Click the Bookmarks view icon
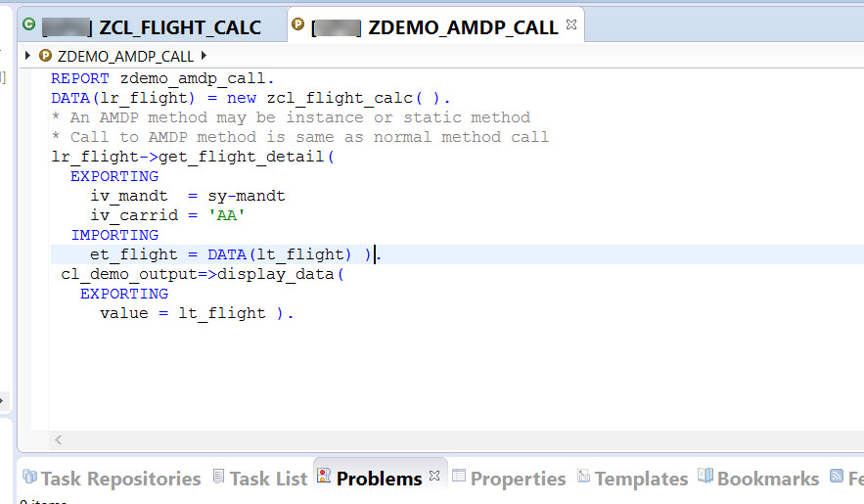 tap(705, 478)
